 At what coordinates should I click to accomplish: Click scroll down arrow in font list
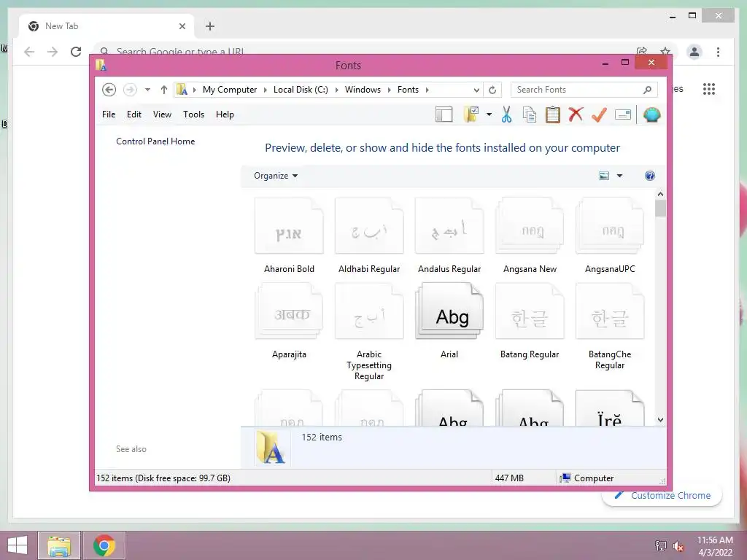point(660,420)
